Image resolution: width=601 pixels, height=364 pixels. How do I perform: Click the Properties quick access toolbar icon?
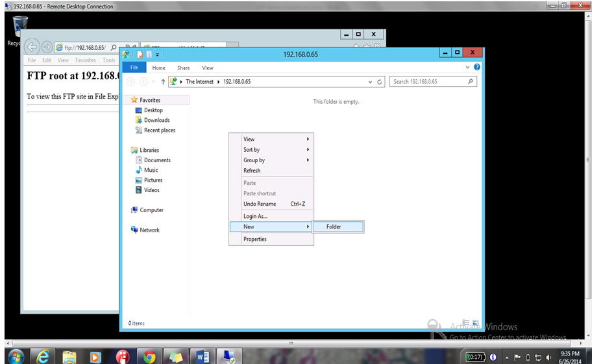140,55
